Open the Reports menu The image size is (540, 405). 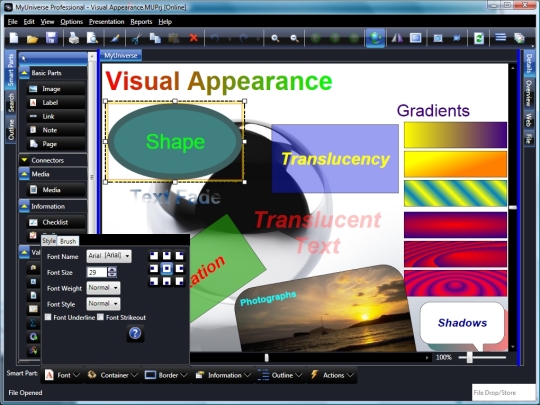click(x=141, y=22)
